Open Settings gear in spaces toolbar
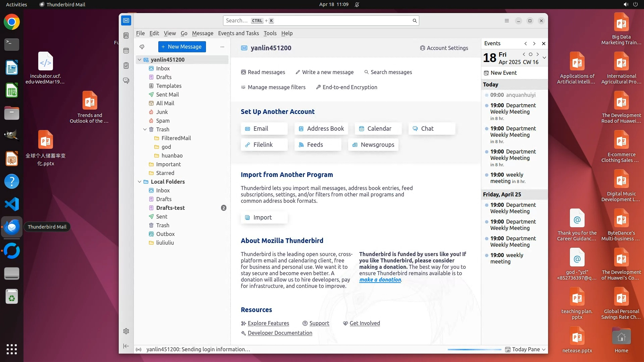 click(x=126, y=331)
